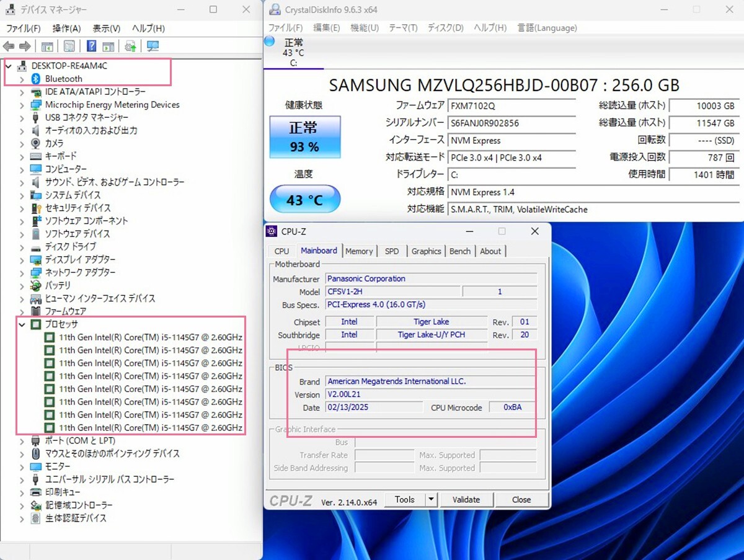Click the BIOS version V2.00L21 field
The image size is (744, 560).
[431, 395]
